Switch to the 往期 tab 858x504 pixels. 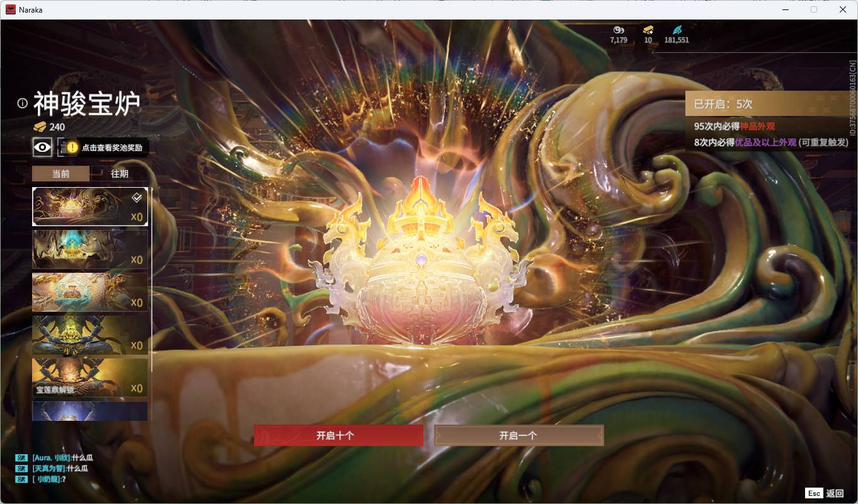point(120,174)
